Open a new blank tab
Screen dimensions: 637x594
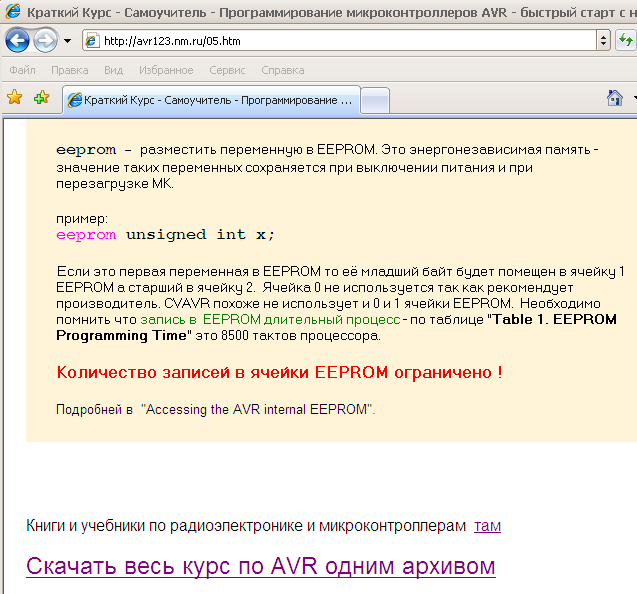click(374, 100)
